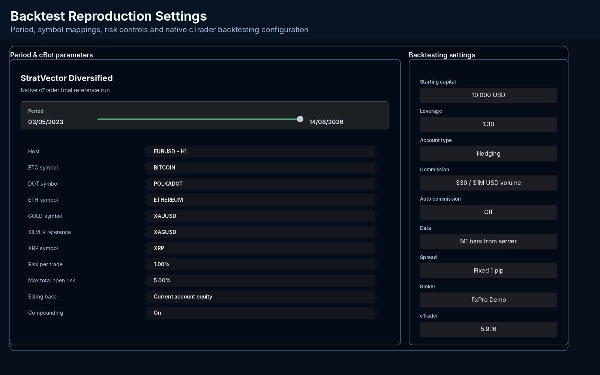
Task: Click the 'SILVER reference' row label
Action: [x=49, y=232]
